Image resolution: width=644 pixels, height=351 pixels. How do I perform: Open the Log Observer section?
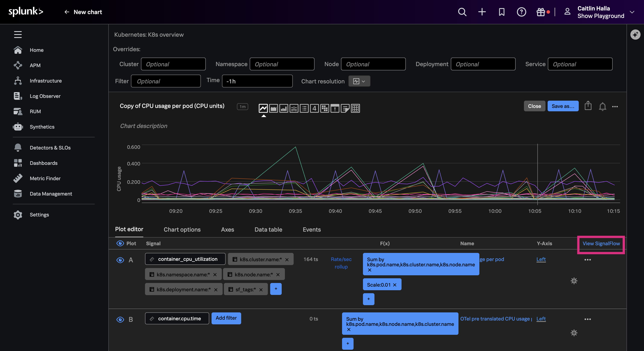pyautogui.click(x=45, y=96)
